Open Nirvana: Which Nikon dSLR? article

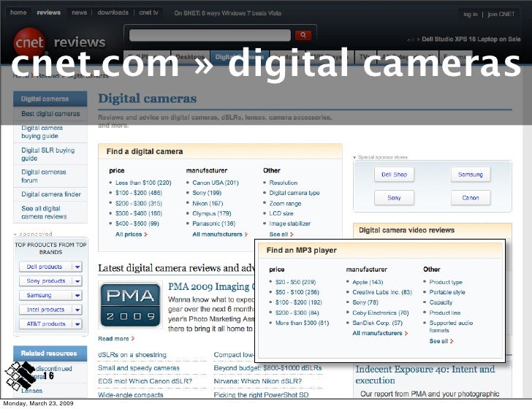257,381
